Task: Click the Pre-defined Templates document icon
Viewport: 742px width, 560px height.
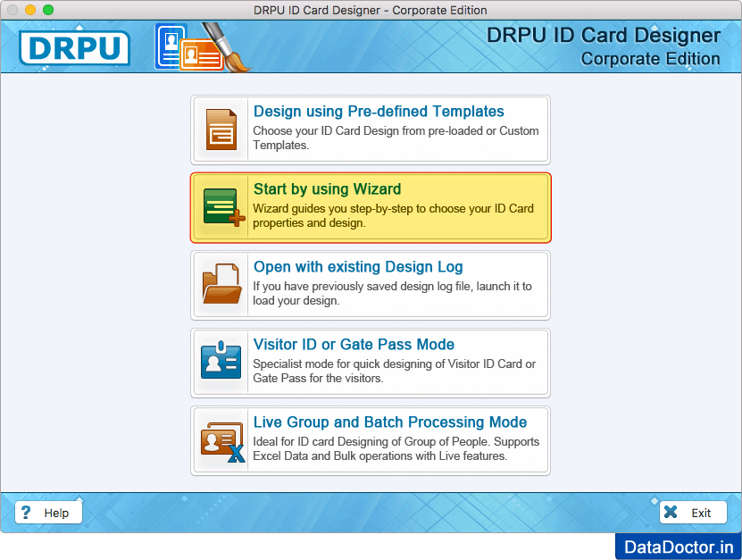Action: click(221, 130)
